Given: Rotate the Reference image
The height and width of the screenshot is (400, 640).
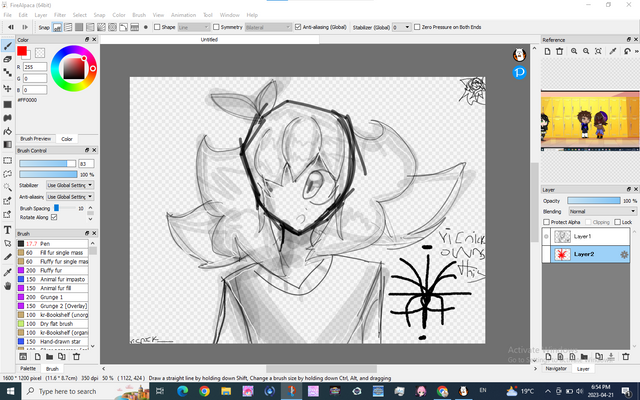Looking at the screenshot, I should point(627,51).
